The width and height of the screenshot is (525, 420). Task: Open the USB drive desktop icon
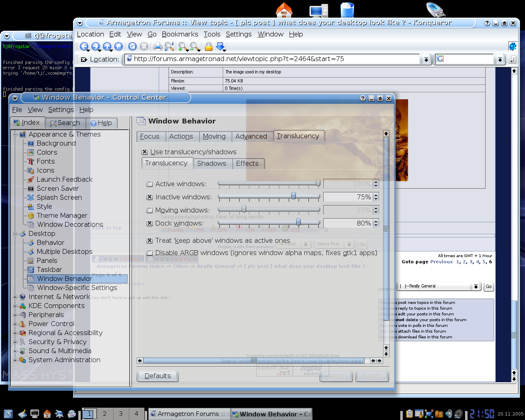click(x=436, y=10)
